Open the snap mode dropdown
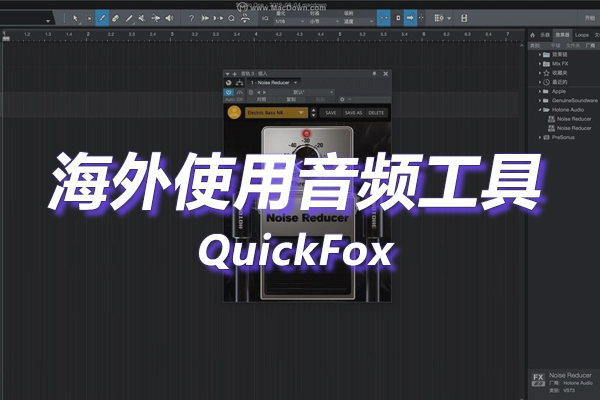This screenshot has height=400, width=600. click(x=359, y=21)
